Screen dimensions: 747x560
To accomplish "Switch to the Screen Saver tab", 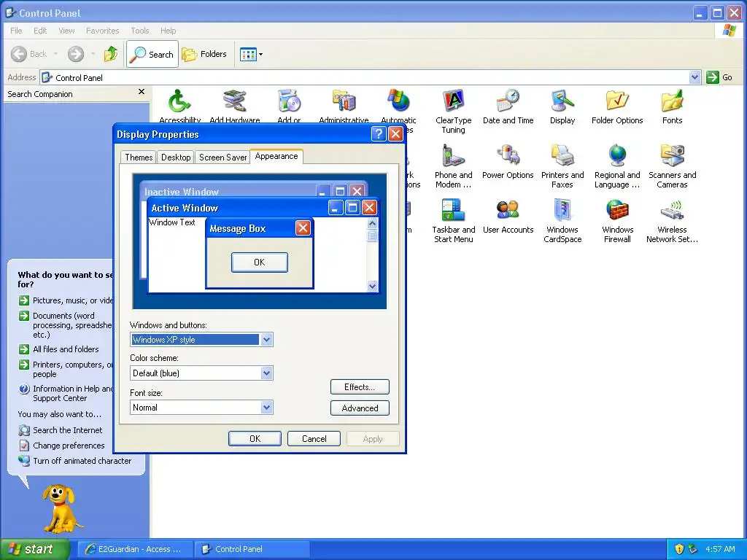I will [222, 157].
